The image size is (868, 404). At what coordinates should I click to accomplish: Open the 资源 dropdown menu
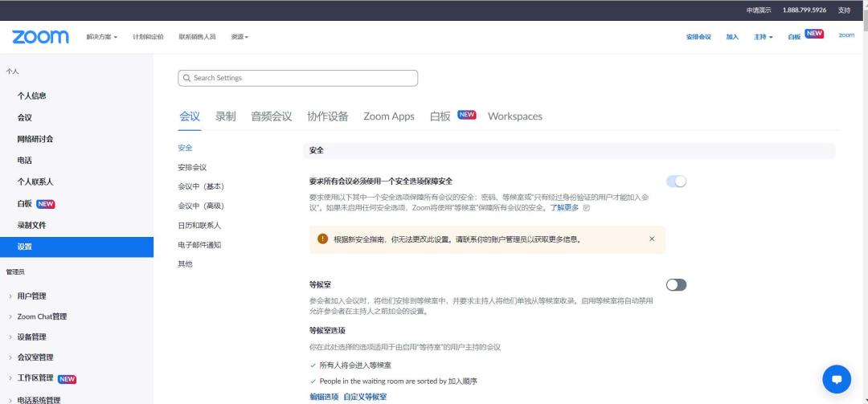tap(240, 37)
